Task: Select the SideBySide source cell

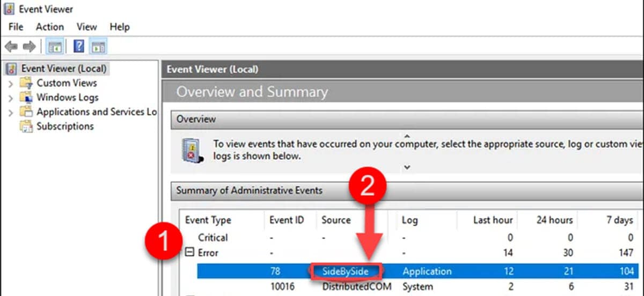Action: tap(345, 271)
